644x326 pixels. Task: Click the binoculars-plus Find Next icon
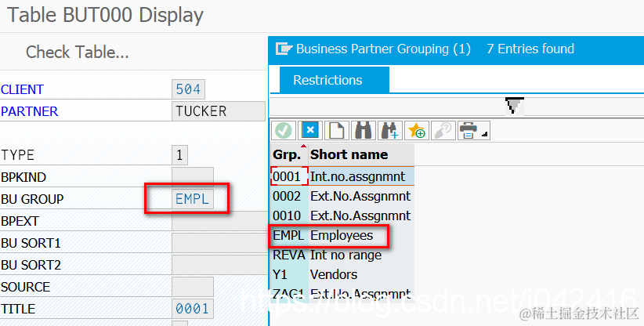(389, 131)
